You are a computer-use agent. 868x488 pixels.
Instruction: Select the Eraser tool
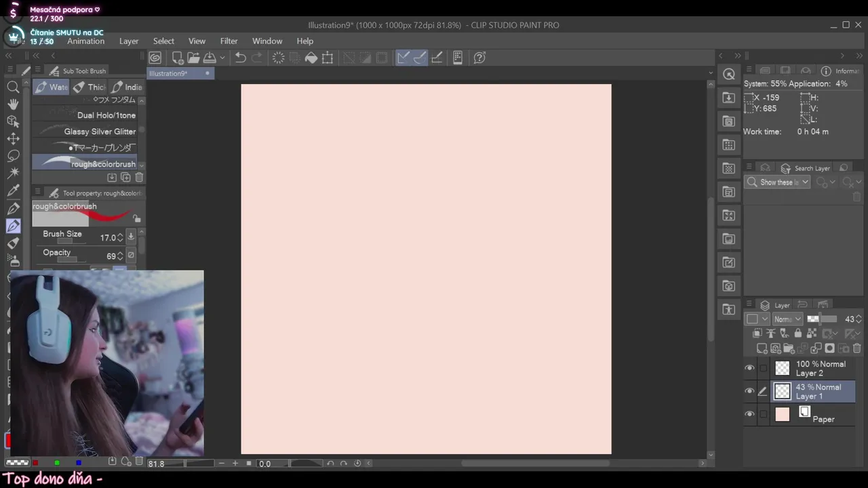[13, 243]
